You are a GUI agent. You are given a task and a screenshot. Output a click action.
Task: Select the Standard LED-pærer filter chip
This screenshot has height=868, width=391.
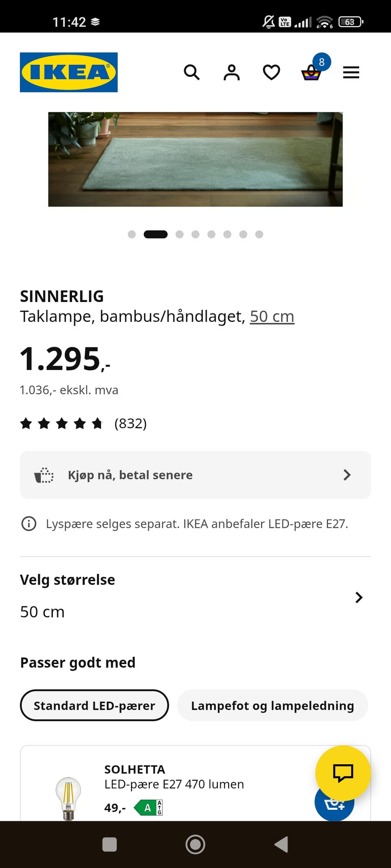coord(94,705)
